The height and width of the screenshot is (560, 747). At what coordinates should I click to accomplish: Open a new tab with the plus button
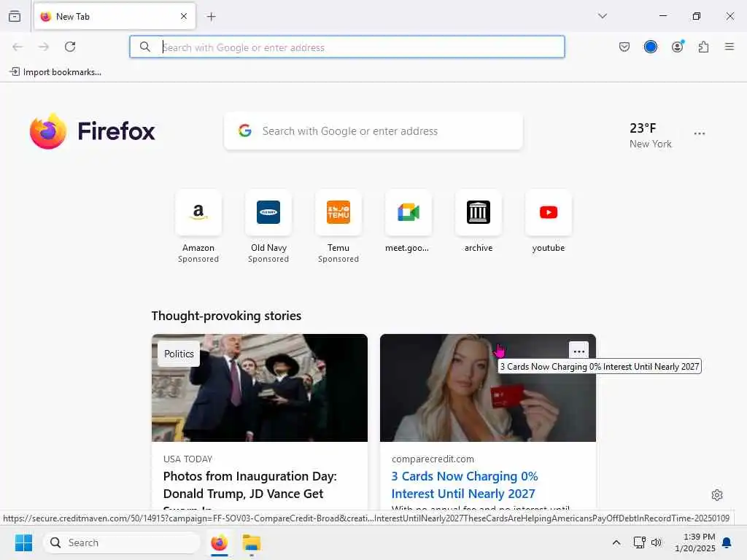tap(212, 17)
